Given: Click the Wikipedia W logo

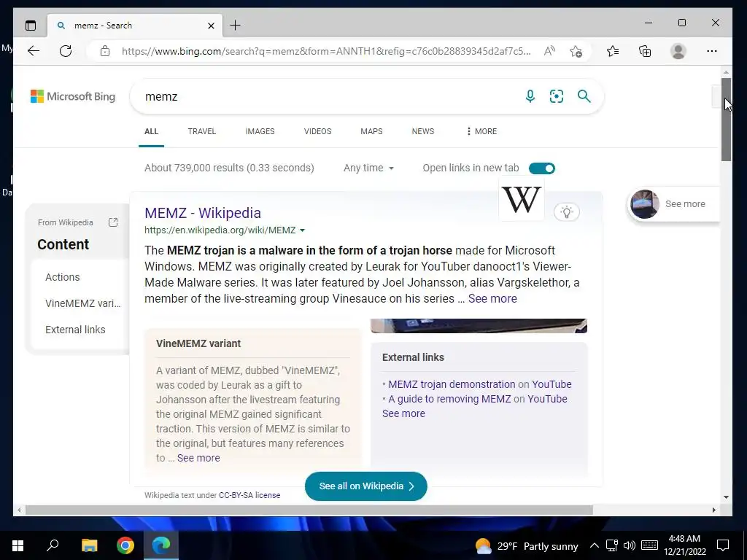Looking at the screenshot, I should click(522, 199).
